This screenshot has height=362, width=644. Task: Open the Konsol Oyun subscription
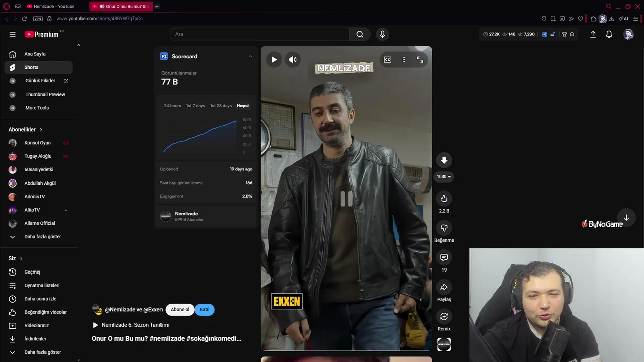click(x=38, y=143)
